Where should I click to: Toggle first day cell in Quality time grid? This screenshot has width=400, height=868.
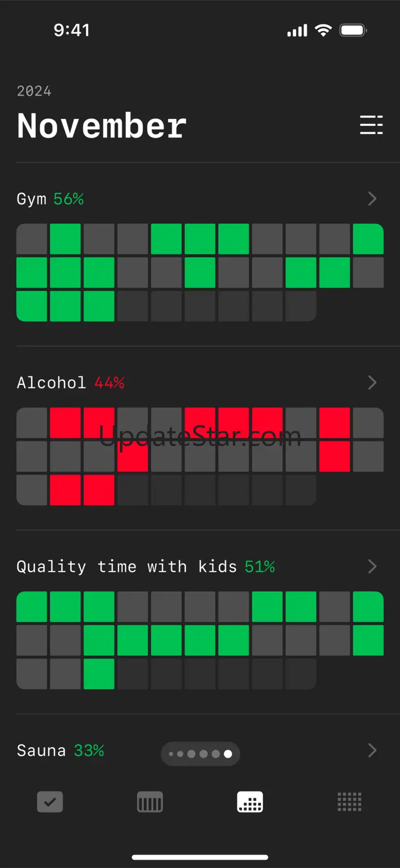(32, 607)
